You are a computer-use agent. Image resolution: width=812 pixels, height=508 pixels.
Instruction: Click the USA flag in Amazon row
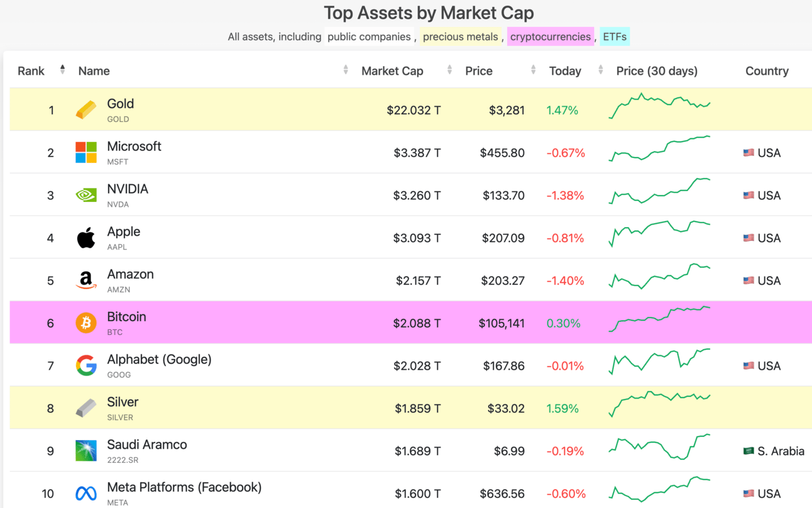tap(749, 281)
